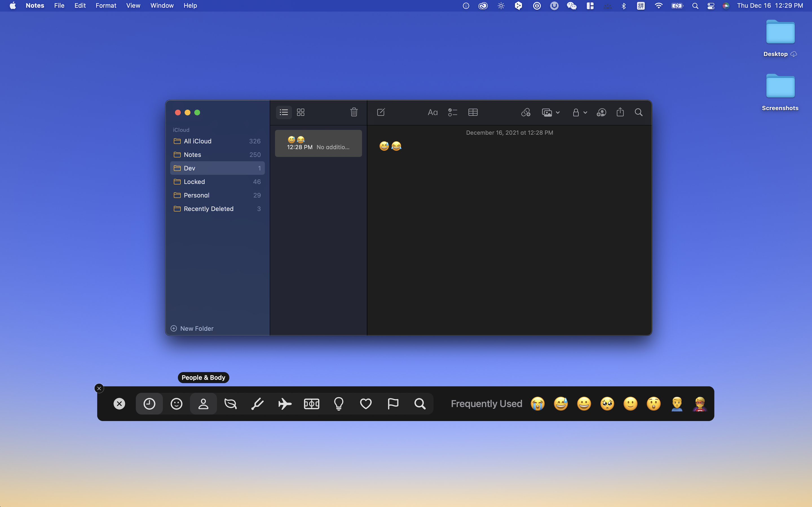812x507 pixels.
Task: Toggle checklist formatting on the note
Action: (452, 112)
